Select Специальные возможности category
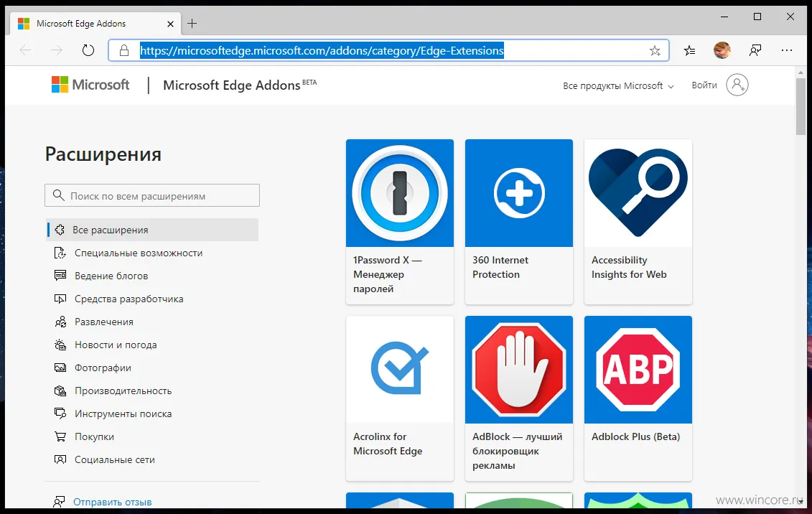 tap(138, 253)
